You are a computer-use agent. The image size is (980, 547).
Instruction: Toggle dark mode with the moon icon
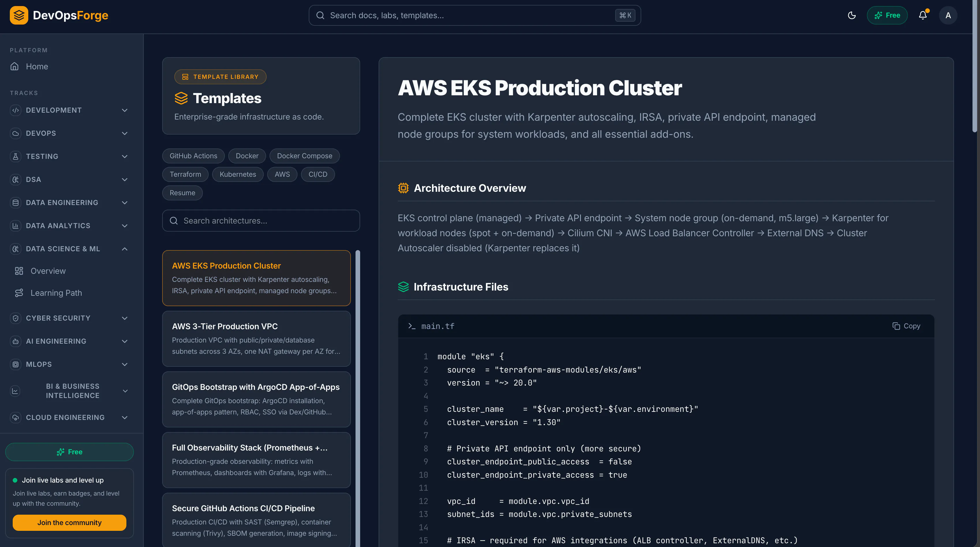(x=852, y=15)
